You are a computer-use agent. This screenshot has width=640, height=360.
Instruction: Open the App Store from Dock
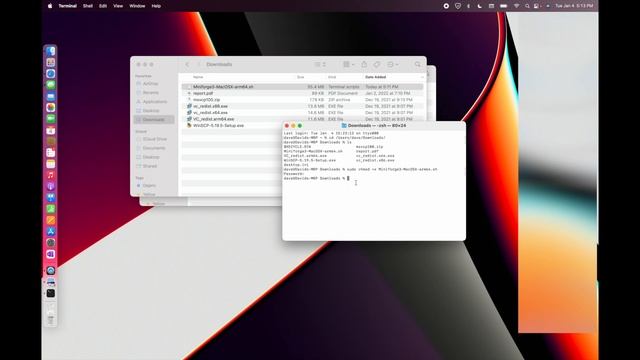51,231
